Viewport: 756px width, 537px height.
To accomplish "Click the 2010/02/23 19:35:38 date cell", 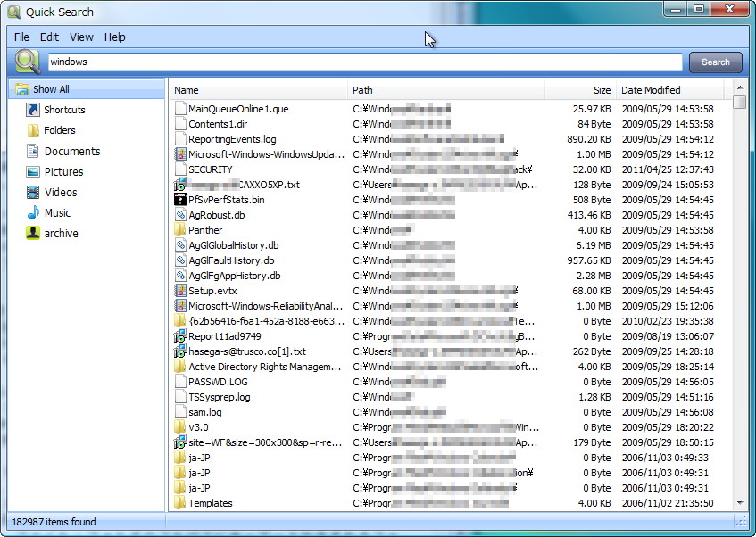I will [668, 321].
